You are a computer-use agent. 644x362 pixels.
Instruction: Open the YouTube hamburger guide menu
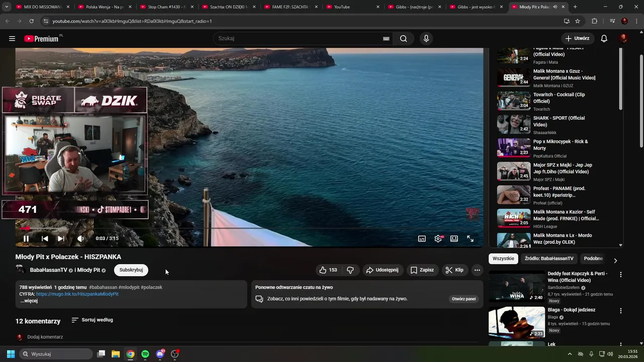(x=12, y=39)
